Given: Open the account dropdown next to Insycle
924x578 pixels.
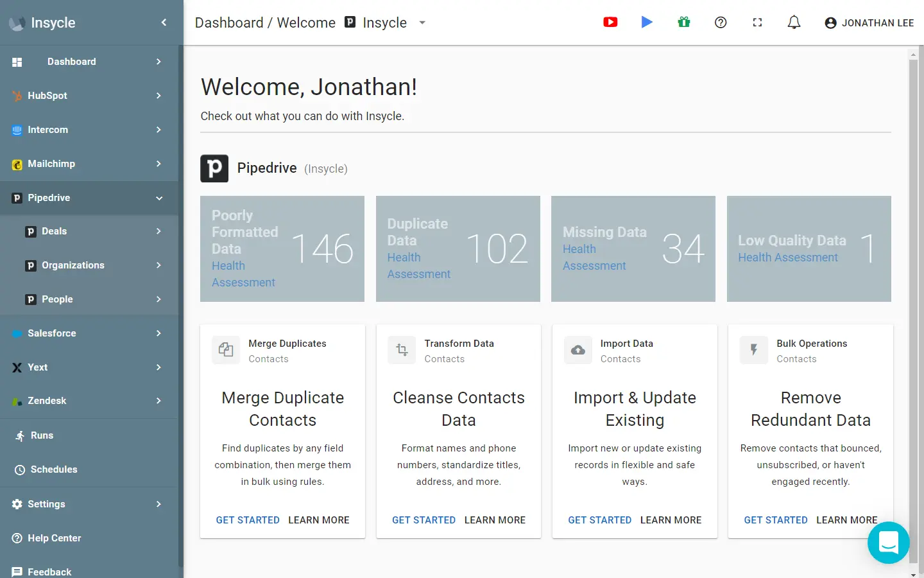Looking at the screenshot, I should point(422,22).
